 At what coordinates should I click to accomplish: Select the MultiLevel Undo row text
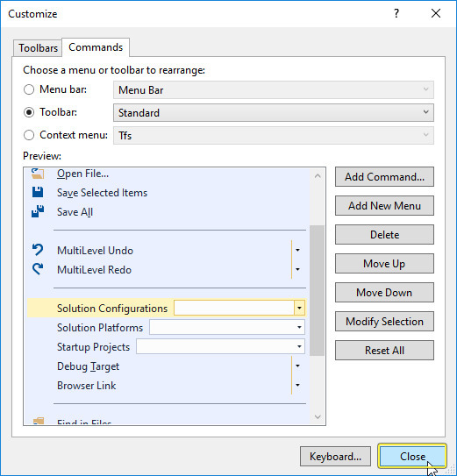pyautogui.click(x=95, y=251)
